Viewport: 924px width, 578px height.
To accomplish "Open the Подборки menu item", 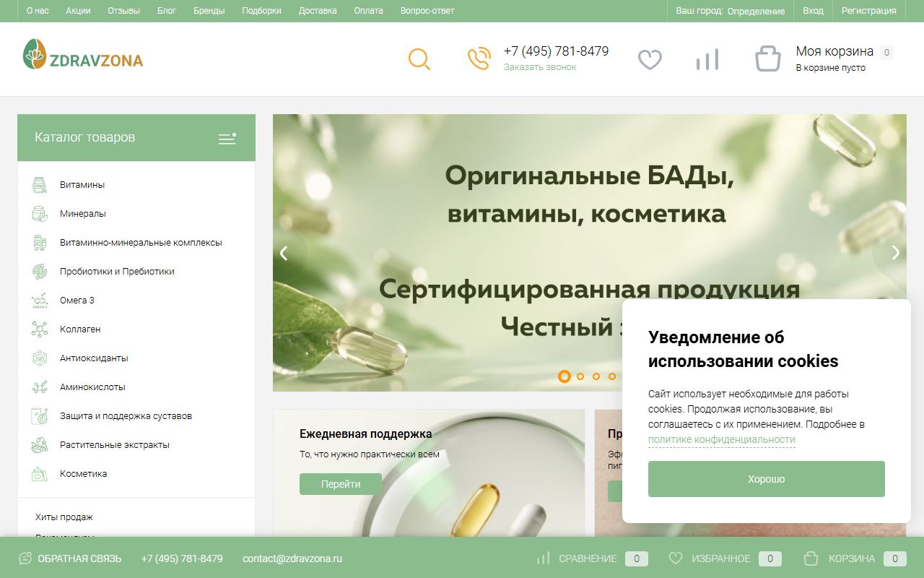I will pyautogui.click(x=262, y=11).
